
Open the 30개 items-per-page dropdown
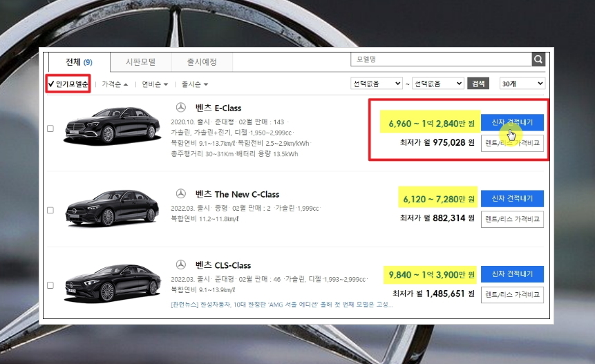tap(522, 84)
